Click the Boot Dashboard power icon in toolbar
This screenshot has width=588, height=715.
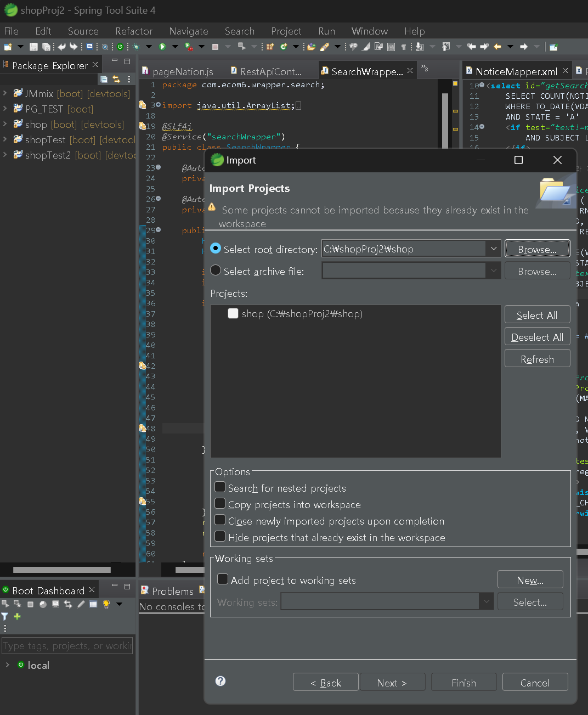point(120,47)
